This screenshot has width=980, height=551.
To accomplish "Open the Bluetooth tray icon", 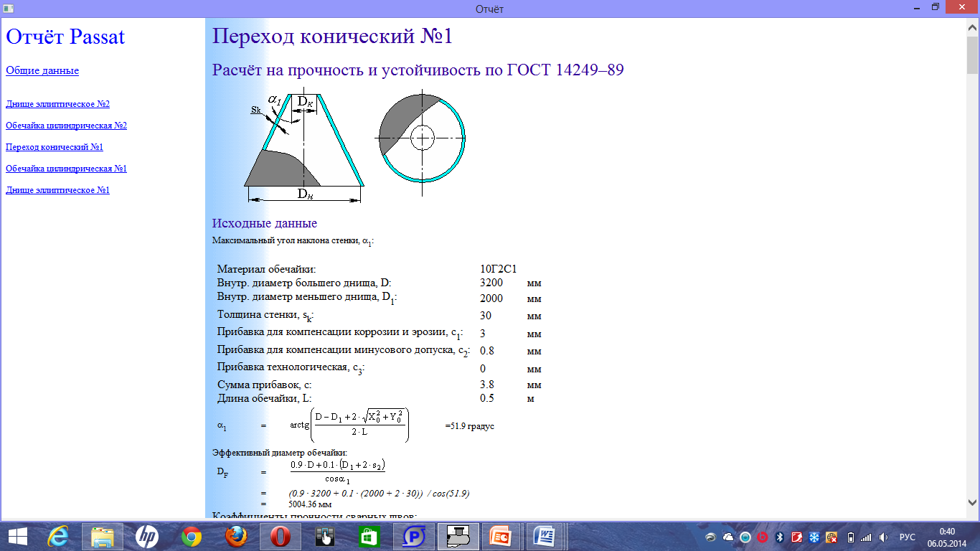I will click(780, 537).
